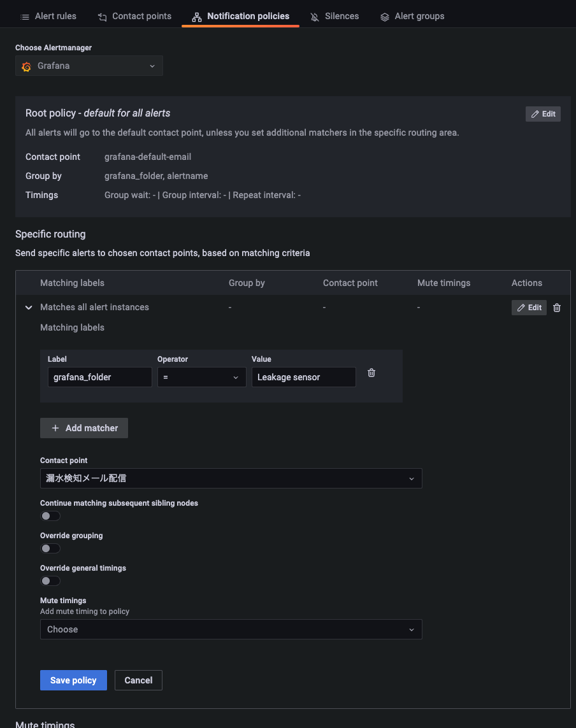The image size is (576, 728).
Task: Click the Notification policies tab icon
Action: click(x=197, y=17)
